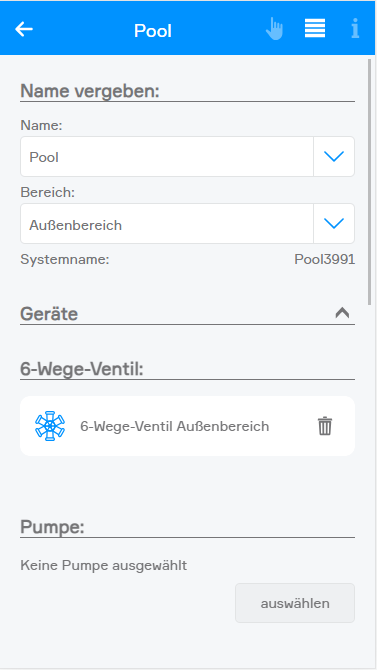Click the Pumpe section heading
Screen dimensions: 377x670
point(52,527)
